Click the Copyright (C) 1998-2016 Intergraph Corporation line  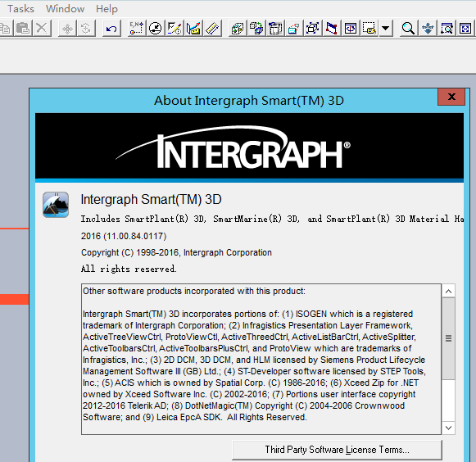[x=176, y=252]
